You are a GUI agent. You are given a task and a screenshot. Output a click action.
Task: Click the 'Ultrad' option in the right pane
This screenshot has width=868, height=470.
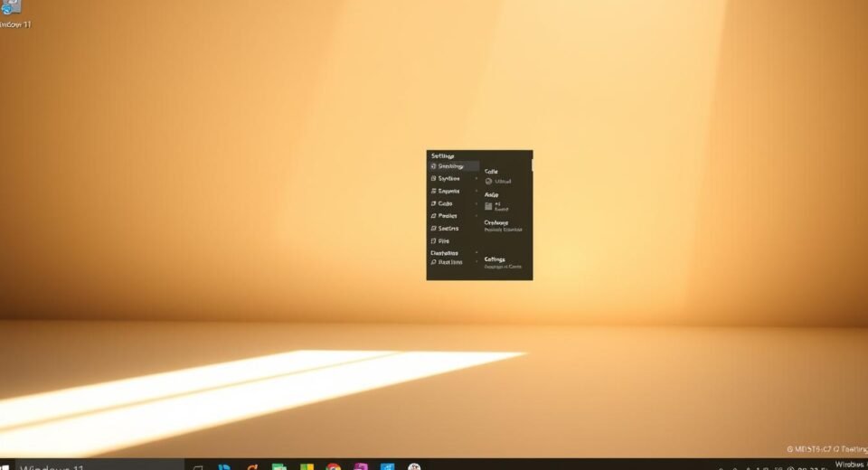tap(503, 182)
